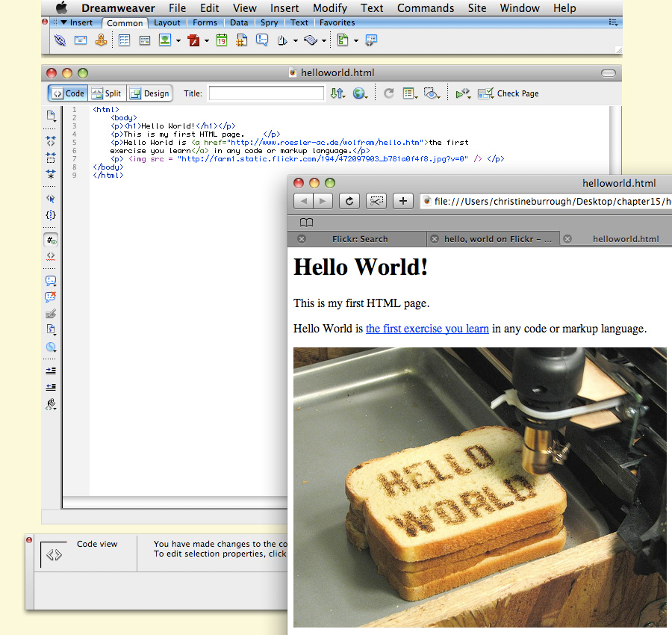Screen dimensions: 672x635
Task: Click the Named Anchor icon
Action: click(x=101, y=40)
